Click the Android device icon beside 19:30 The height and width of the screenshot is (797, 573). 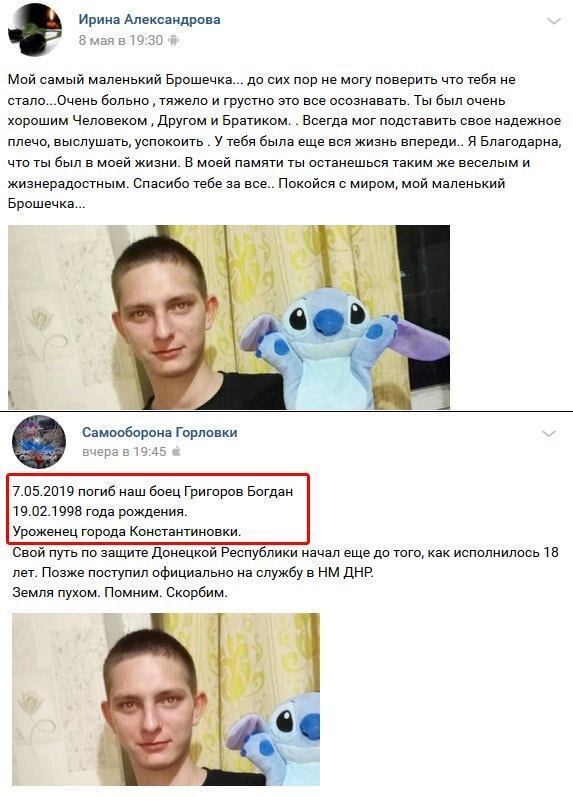click(x=173, y=40)
